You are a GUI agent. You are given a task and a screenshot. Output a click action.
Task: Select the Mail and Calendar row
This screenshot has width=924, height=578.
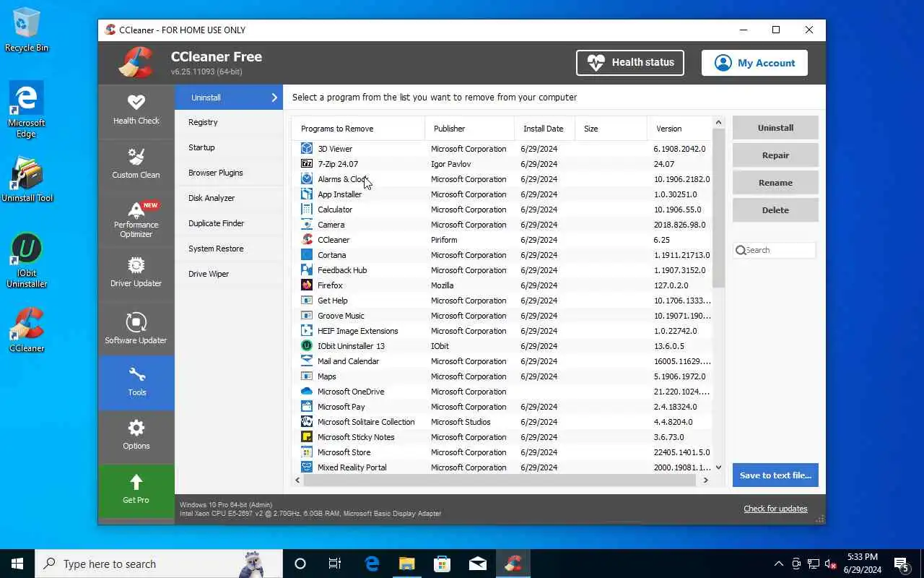pos(502,361)
